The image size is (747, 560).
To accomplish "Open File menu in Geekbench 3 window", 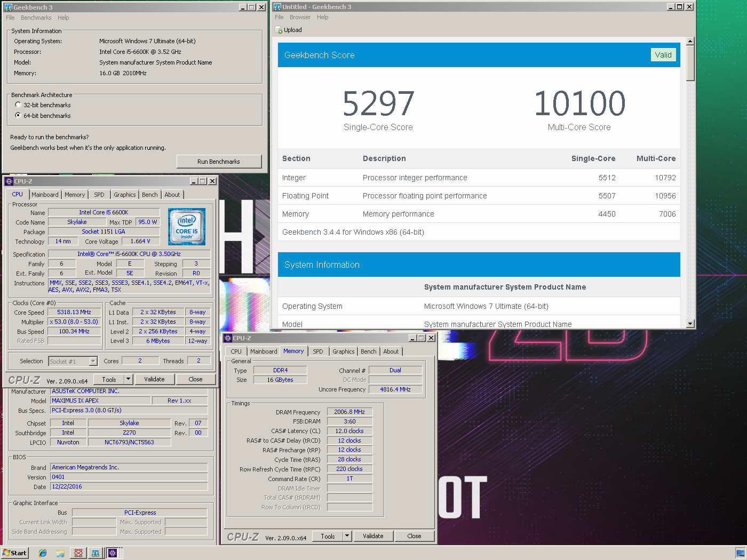I will pyautogui.click(x=10, y=18).
